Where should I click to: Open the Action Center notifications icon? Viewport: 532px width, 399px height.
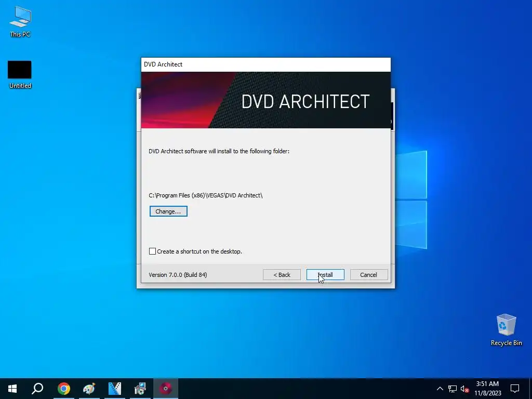tap(515, 389)
